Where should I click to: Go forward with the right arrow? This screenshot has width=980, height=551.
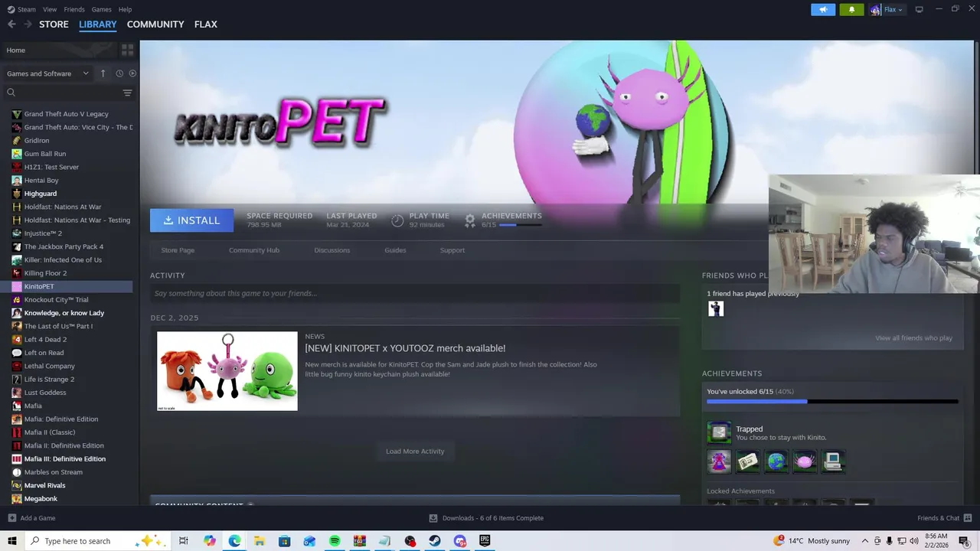click(x=28, y=24)
